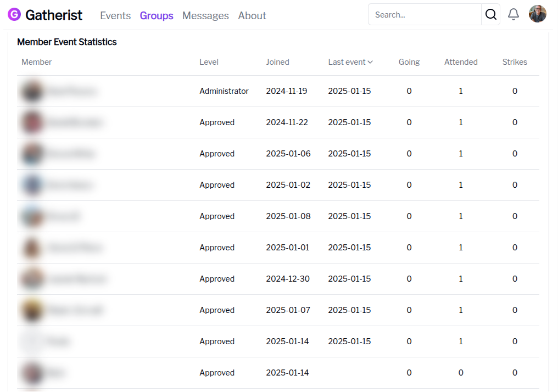Sort members by Strikes column

(x=515, y=61)
